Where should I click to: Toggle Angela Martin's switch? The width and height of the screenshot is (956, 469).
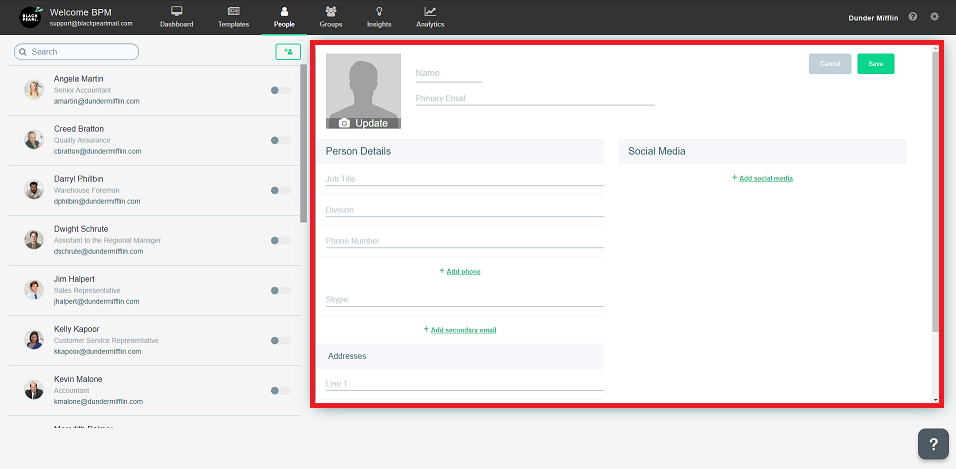(280, 90)
